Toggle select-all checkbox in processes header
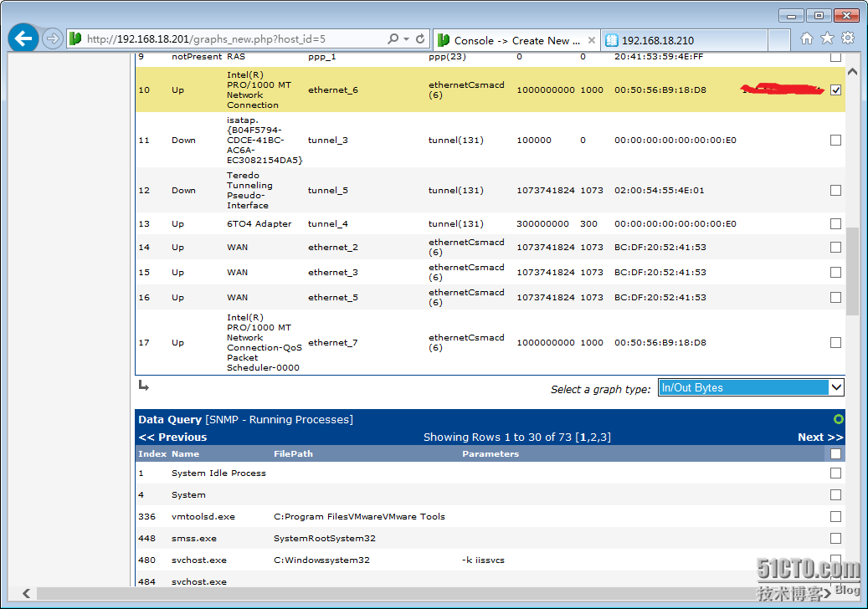Viewport: 868px width, 609px height. (x=836, y=454)
